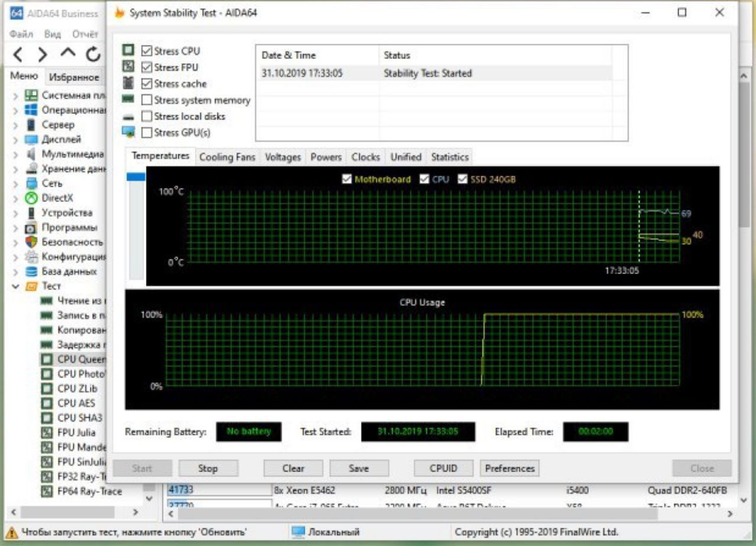Collapse the Тест tree node
The height and width of the screenshot is (546, 756).
coord(15,286)
